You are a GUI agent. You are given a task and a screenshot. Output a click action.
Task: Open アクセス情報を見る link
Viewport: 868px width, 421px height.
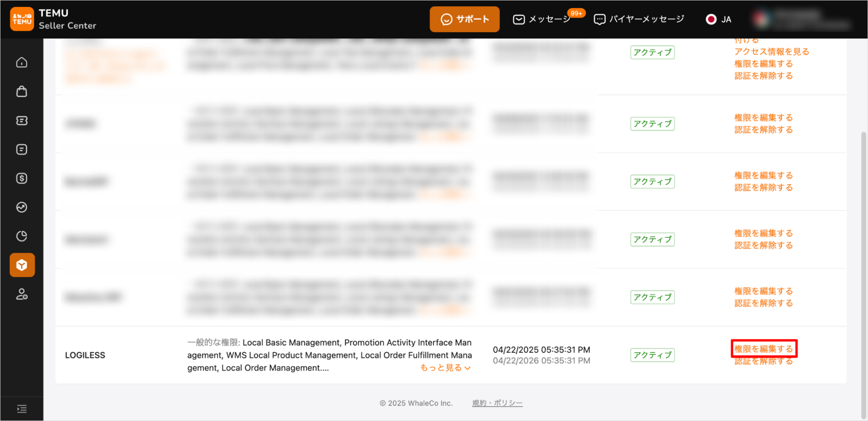[x=771, y=51]
